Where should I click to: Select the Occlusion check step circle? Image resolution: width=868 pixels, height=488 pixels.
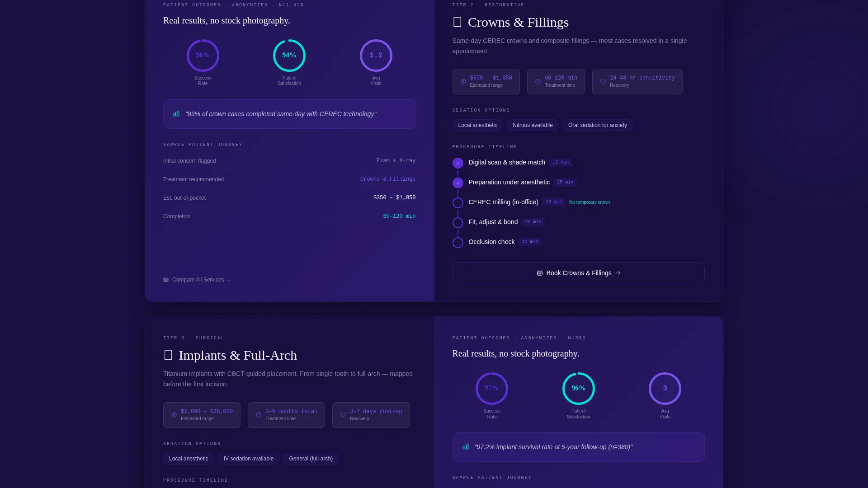click(x=458, y=242)
